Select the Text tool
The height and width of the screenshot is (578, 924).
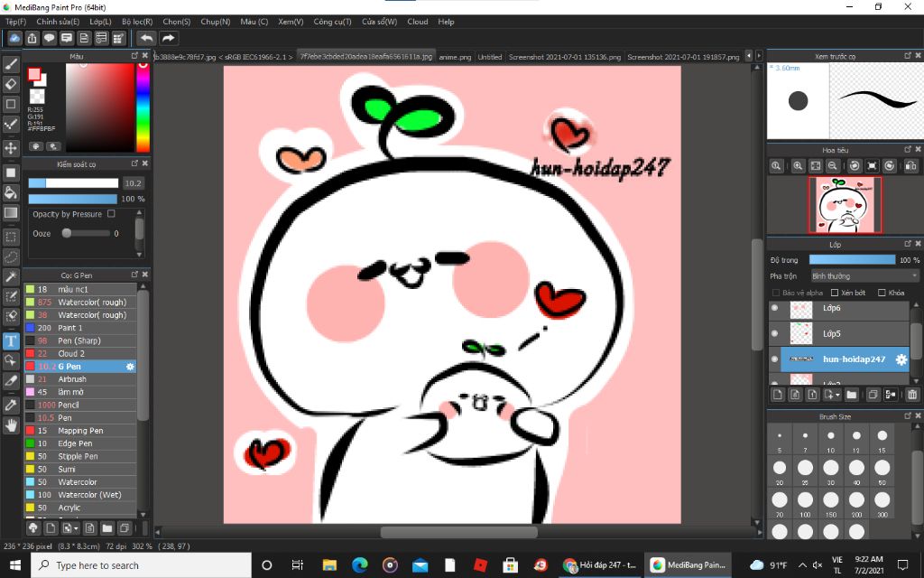pos(11,340)
